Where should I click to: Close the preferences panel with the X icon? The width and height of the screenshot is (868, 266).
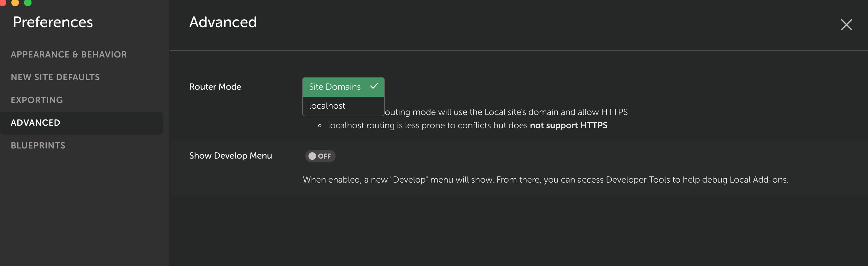[x=846, y=25]
